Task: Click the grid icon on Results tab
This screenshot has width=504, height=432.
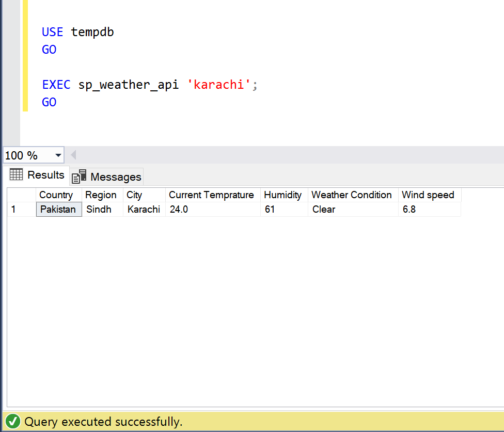Action: (17, 174)
